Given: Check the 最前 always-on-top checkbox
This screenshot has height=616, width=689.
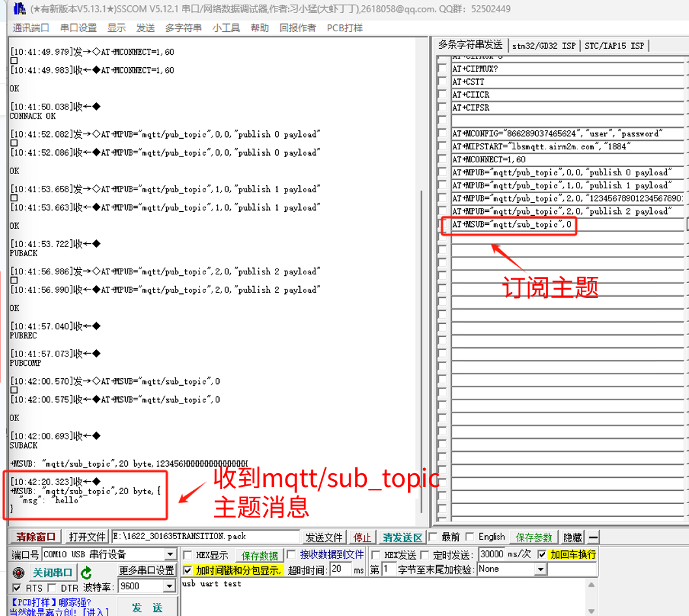Looking at the screenshot, I should [x=433, y=536].
